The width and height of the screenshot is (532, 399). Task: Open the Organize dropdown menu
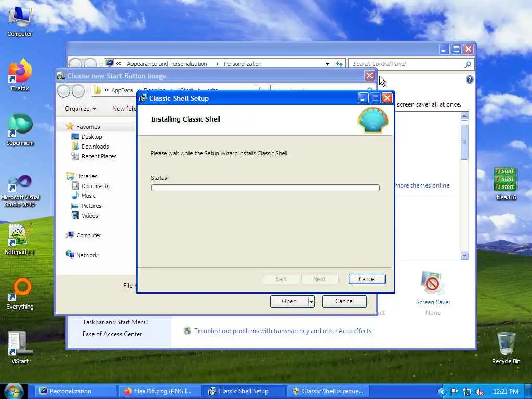point(81,109)
